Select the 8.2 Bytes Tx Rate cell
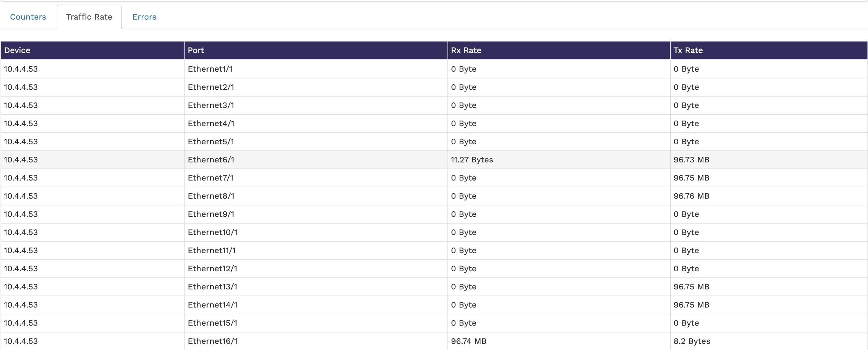868x350 pixels. pyautogui.click(x=692, y=341)
